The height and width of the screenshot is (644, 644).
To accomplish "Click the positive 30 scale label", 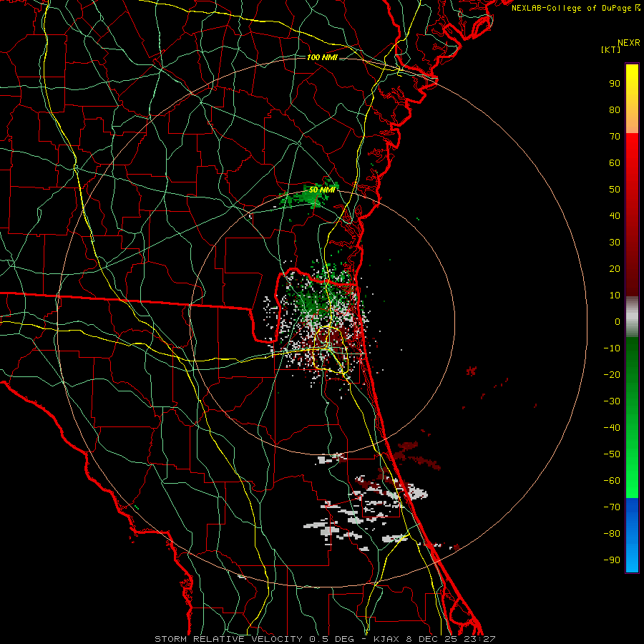I will coord(615,243).
